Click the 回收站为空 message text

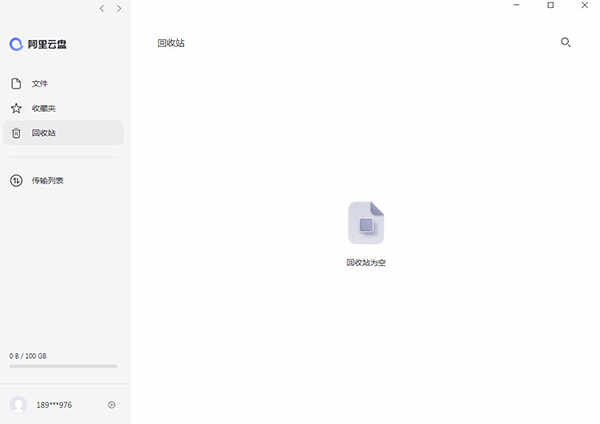point(366,263)
